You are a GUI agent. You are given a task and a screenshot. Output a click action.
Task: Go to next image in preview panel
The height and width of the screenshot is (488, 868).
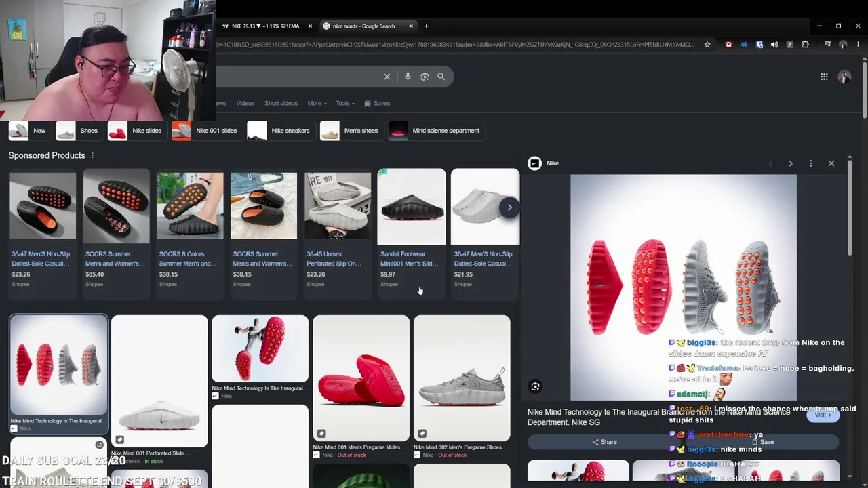tap(790, 163)
